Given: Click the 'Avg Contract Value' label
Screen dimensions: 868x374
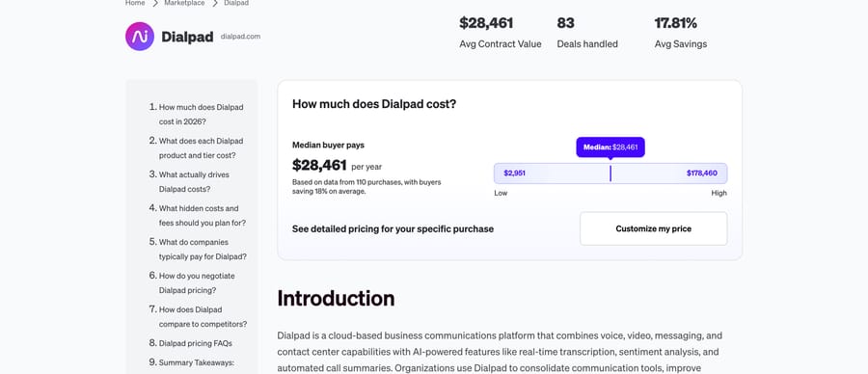Looking at the screenshot, I should point(501,44).
